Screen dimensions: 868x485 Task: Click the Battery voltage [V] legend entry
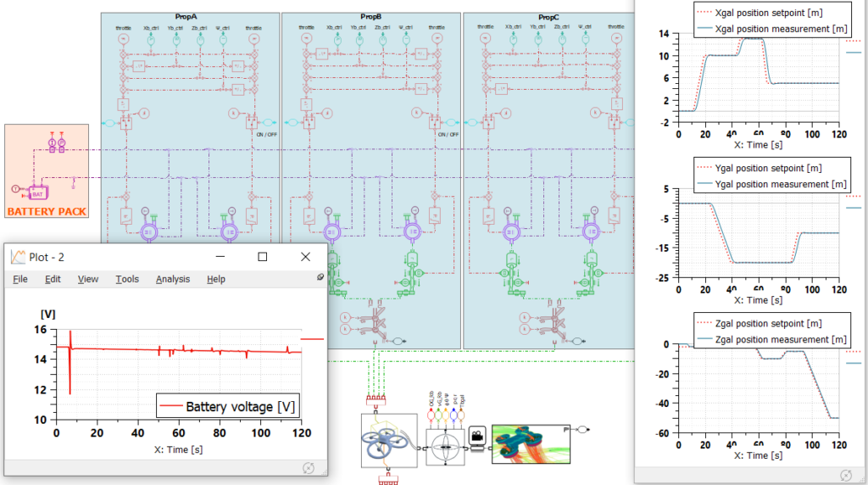click(227, 407)
